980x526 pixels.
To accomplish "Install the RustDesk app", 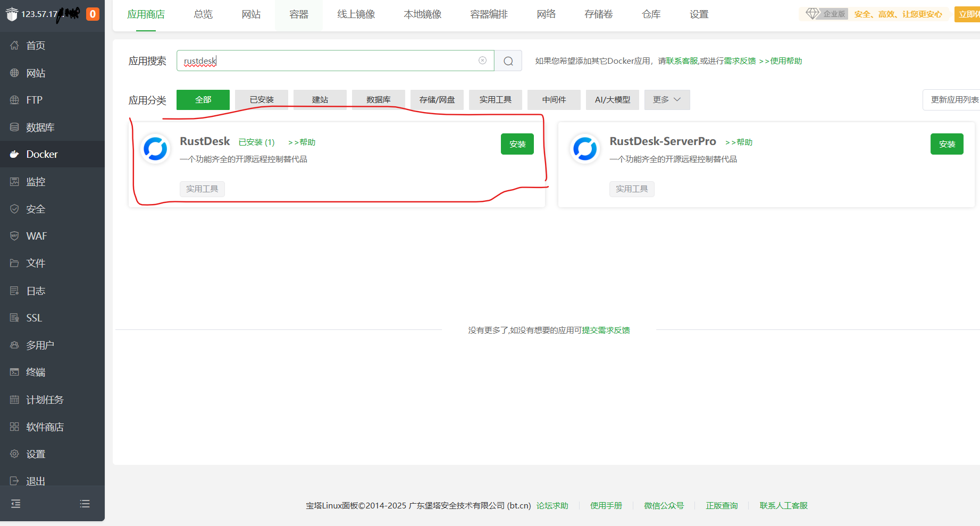I will point(517,144).
